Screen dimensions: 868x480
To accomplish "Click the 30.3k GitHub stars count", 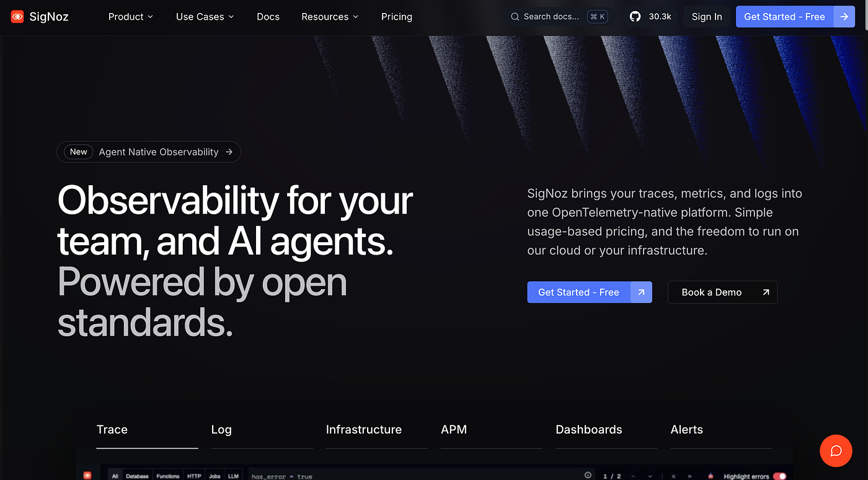I will [x=660, y=17].
